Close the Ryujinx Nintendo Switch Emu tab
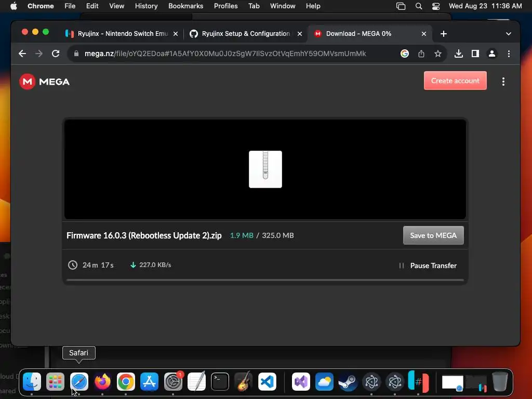The width and height of the screenshot is (532, 399). [176, 34]
